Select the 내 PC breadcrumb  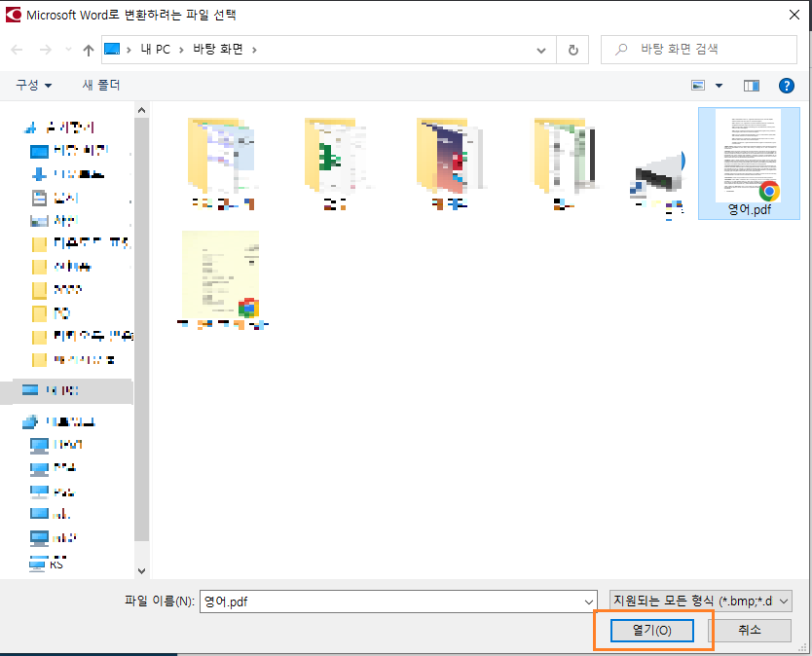156,50
